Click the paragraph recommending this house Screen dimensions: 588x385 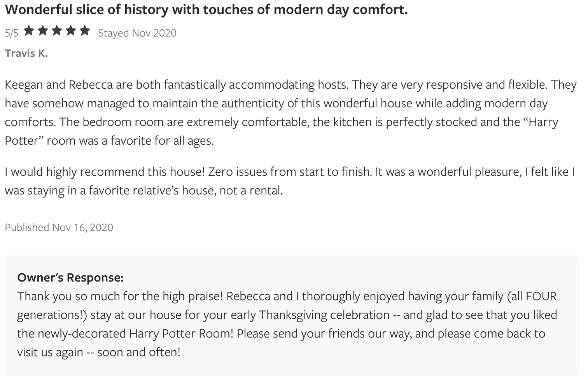coord(290,181)
